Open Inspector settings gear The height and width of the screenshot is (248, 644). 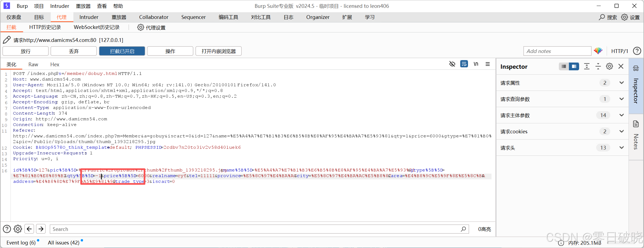[609, 66]
